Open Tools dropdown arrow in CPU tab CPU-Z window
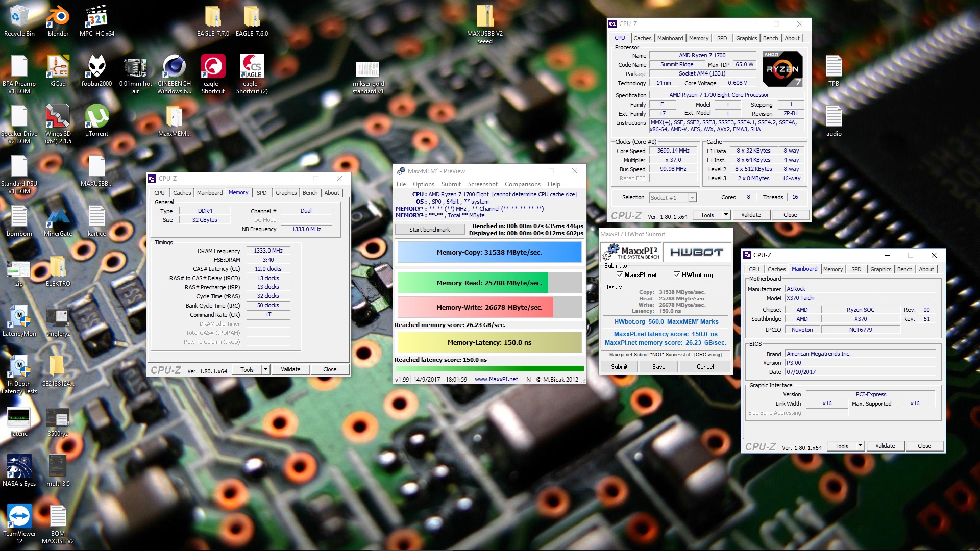 tap(726, 215)
